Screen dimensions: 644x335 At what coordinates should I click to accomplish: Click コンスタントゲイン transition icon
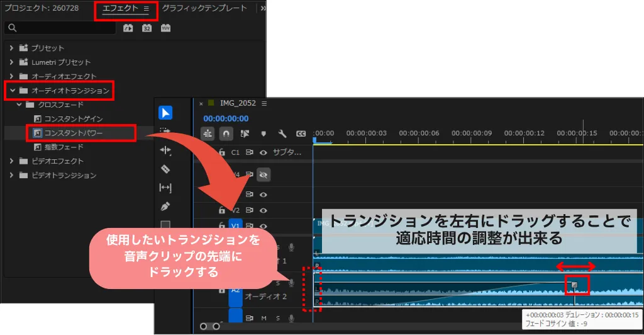point(37,119)
